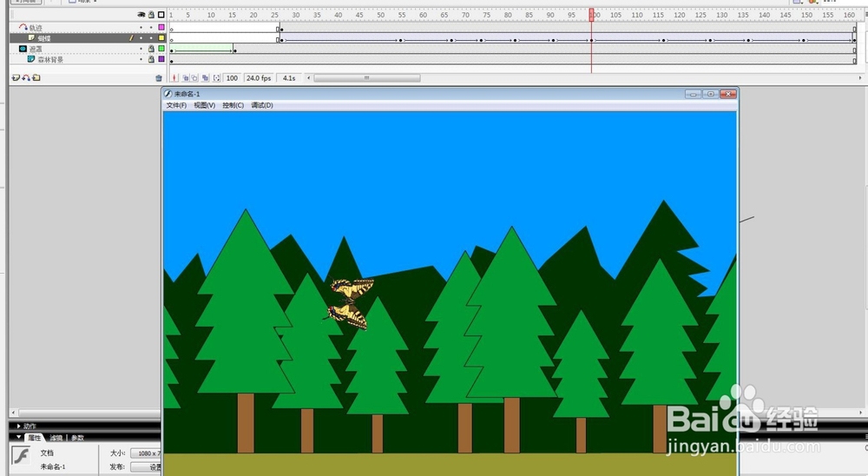
Task: Click the green outline swatch of 遮罩 layer
Action: click(x=161, y=49)
